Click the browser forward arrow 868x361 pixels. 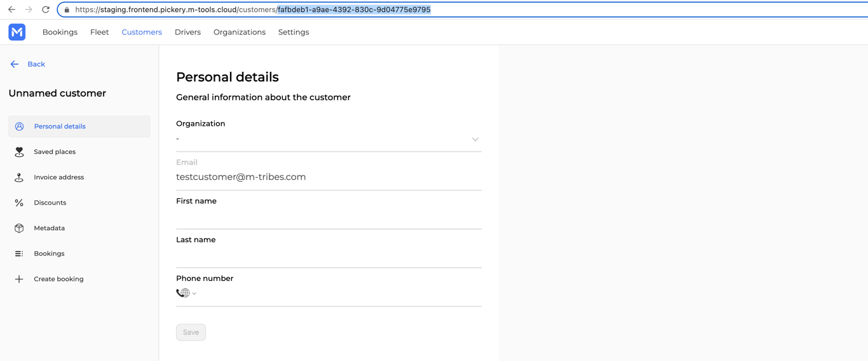pos(29,10)
